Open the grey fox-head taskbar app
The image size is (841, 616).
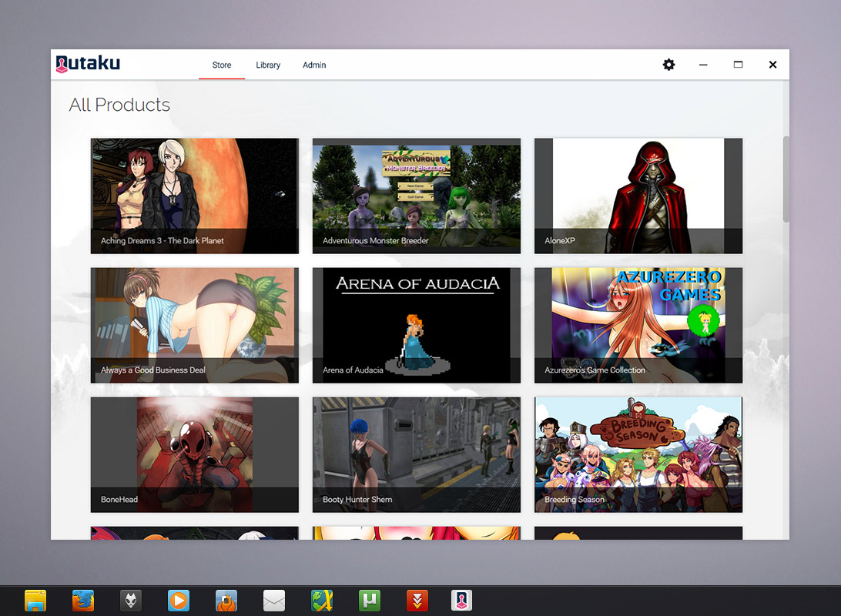131,601
